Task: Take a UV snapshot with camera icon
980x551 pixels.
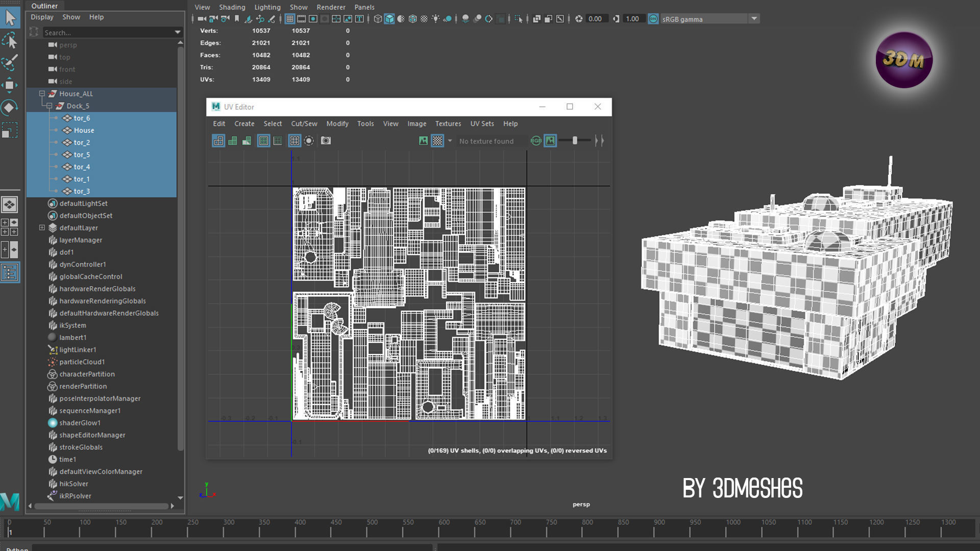Action: pos(326,141)
